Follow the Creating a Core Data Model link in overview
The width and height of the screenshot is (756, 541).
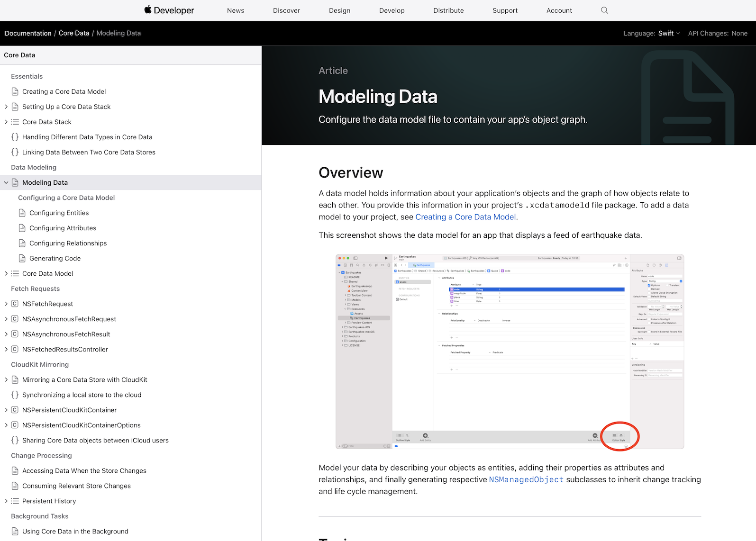(465, 217)
